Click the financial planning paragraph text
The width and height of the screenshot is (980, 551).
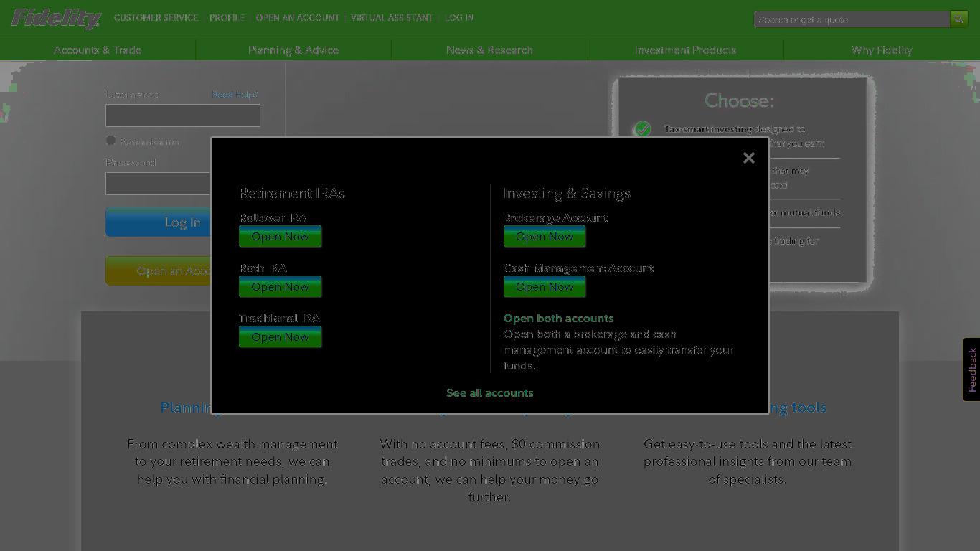click(232, 462)
